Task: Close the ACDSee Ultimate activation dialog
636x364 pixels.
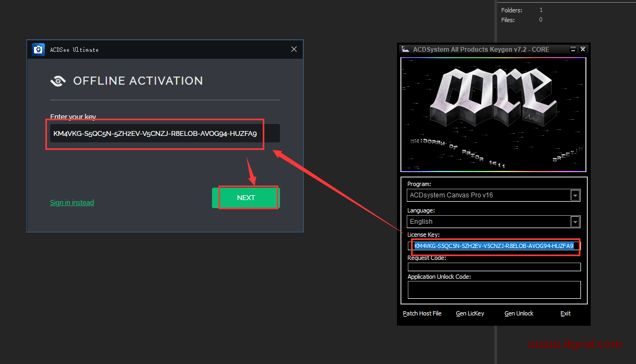Action: pos(294,49)
